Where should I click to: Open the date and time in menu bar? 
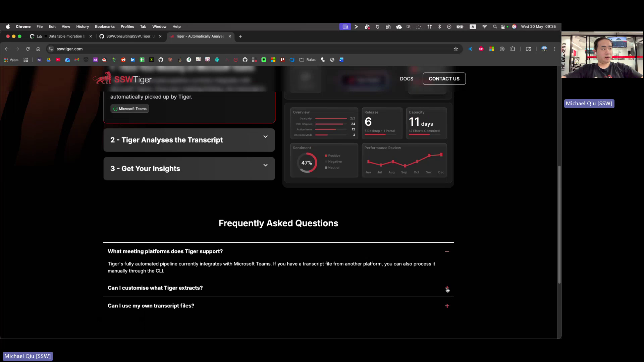[x=538, y=26]
